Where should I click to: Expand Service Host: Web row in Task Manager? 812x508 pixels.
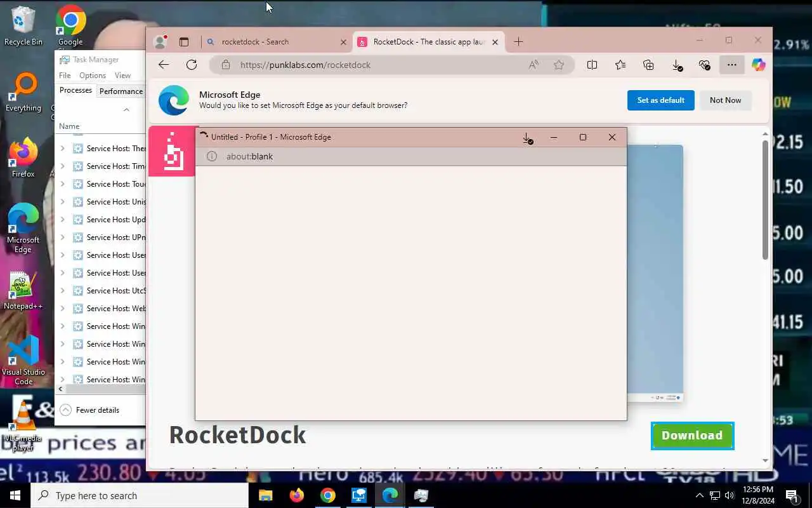click(x=62, y=309)
